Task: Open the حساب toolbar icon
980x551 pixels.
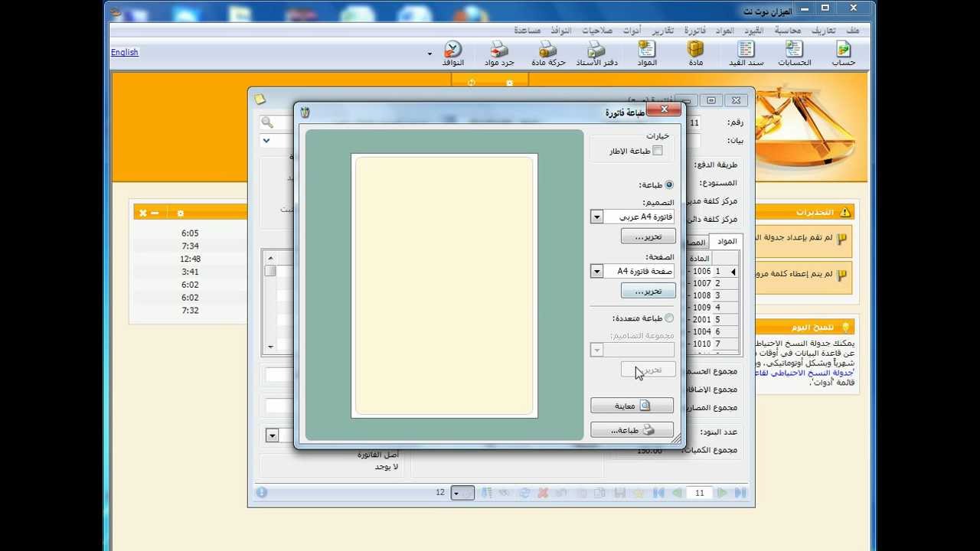Action: click(x=844, y=54)
